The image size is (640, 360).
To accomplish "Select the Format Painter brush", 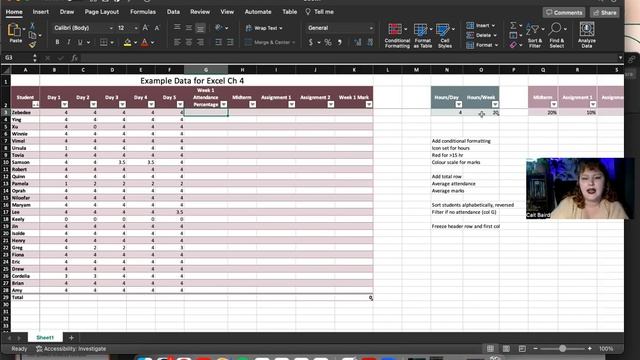I will click(x=32, y=44).
